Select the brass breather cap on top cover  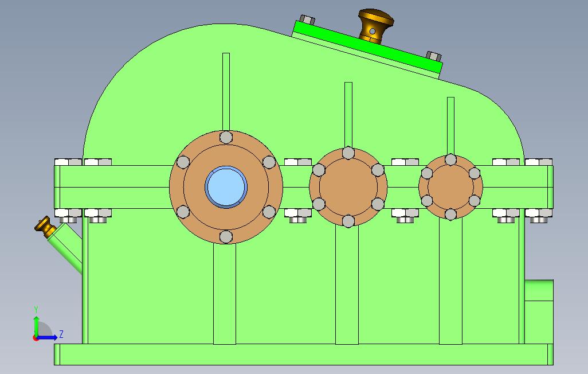(x=376, y=26)
